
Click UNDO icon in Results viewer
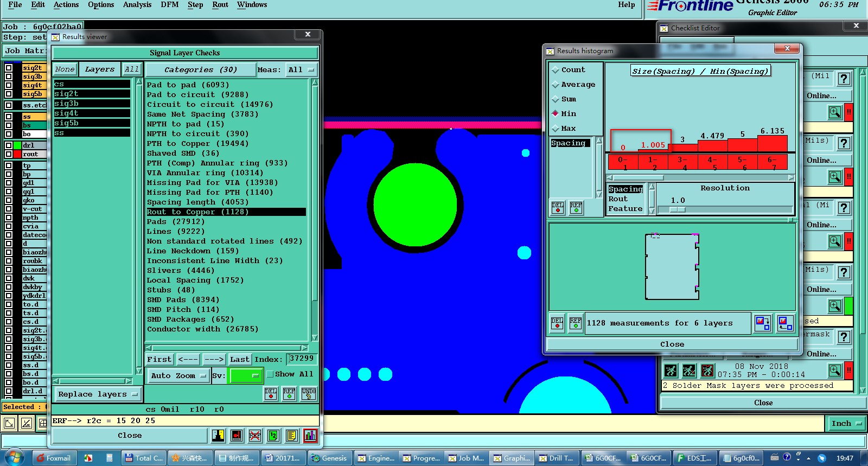pos(308,394)
